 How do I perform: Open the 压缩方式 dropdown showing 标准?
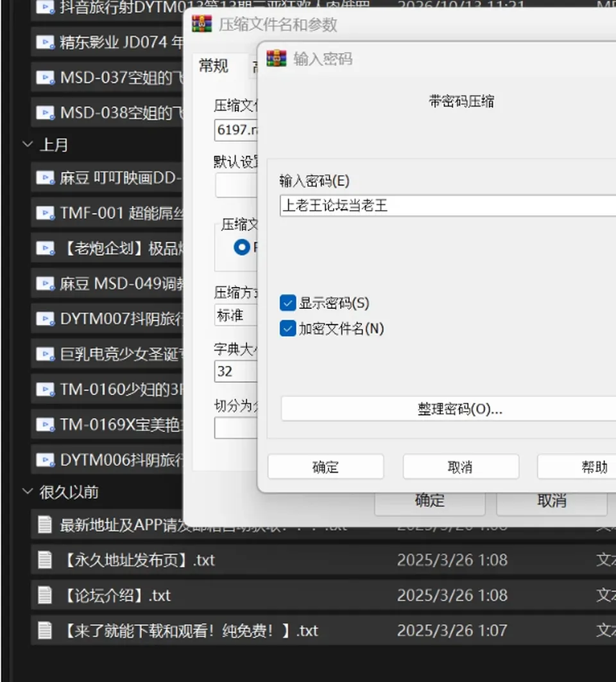[235, 315]
